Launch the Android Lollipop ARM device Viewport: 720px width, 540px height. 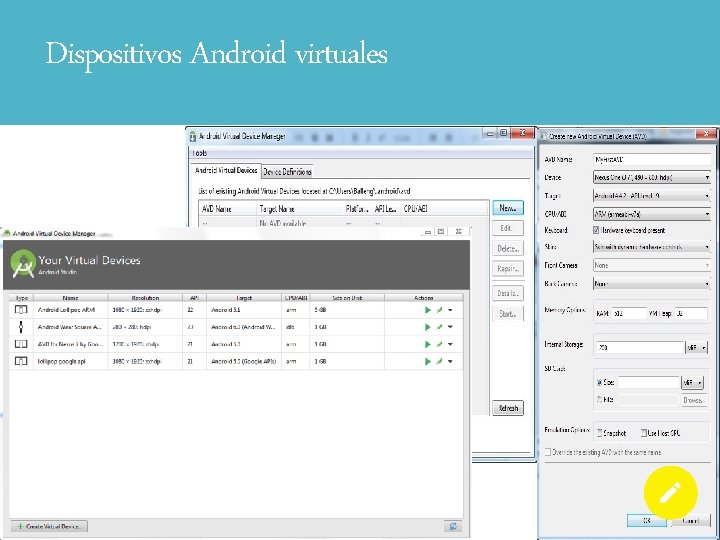coord(428,310)
